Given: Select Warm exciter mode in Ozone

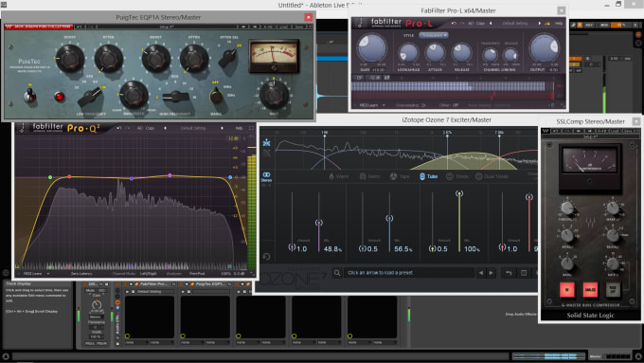Looking at the screenshot, I should click(x=339, y=176).
